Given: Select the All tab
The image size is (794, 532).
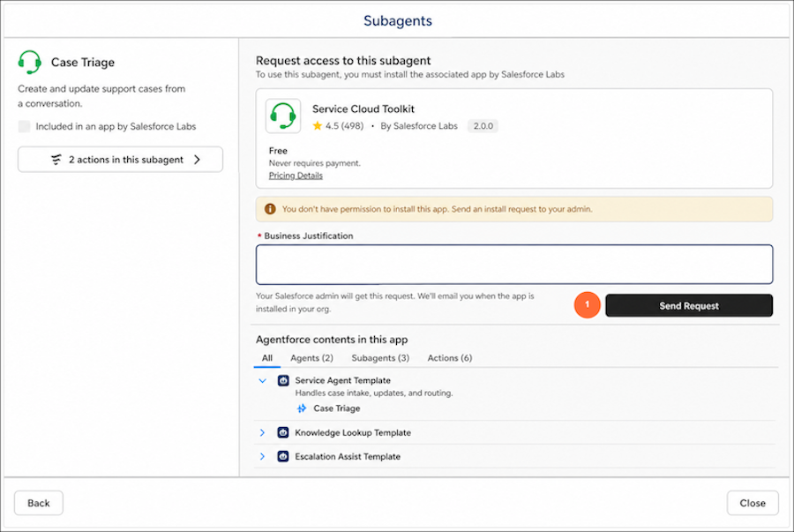Looking at the screenshot, I should (x=266, y=358).
